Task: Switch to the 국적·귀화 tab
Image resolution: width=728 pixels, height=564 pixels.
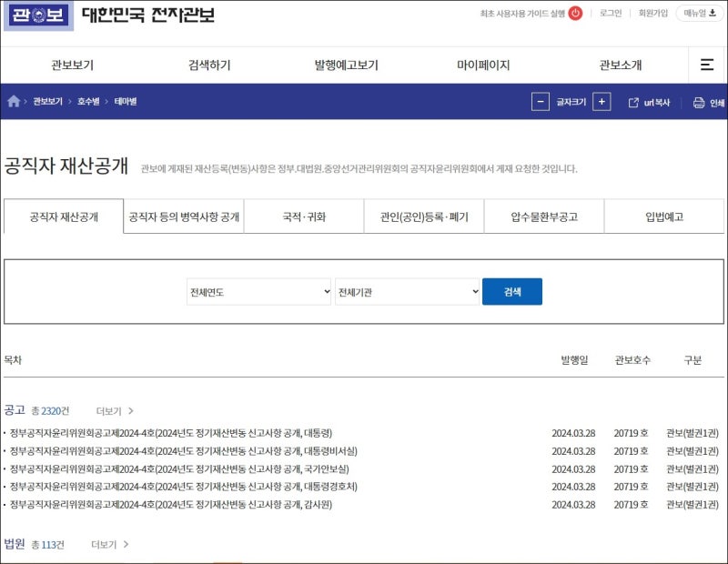Action: tap(304, 217)
